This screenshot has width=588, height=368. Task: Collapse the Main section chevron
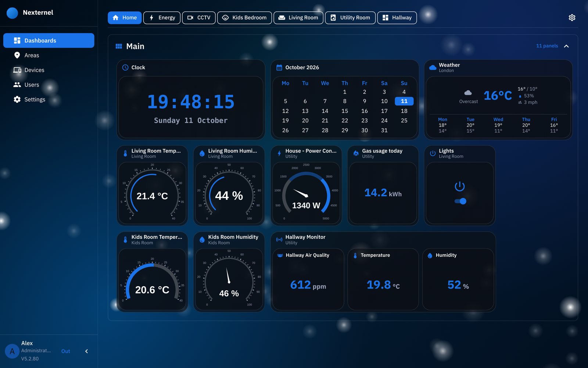(566, 46)
